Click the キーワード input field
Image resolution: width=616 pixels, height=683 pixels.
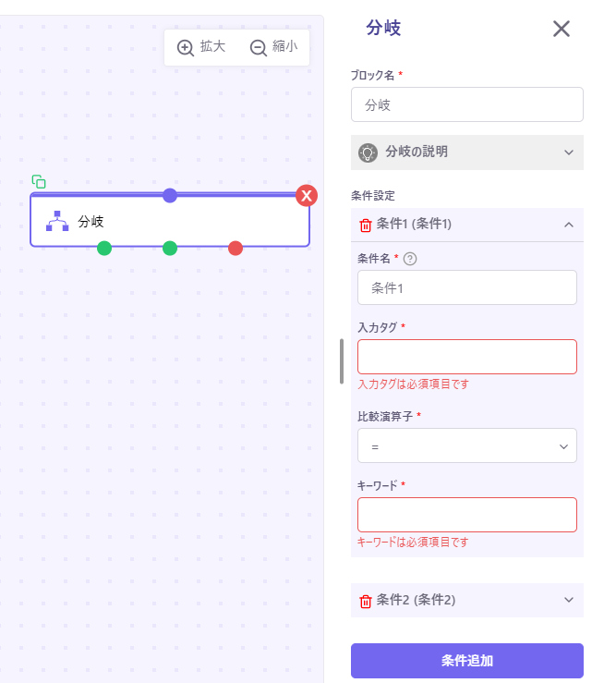466,515
